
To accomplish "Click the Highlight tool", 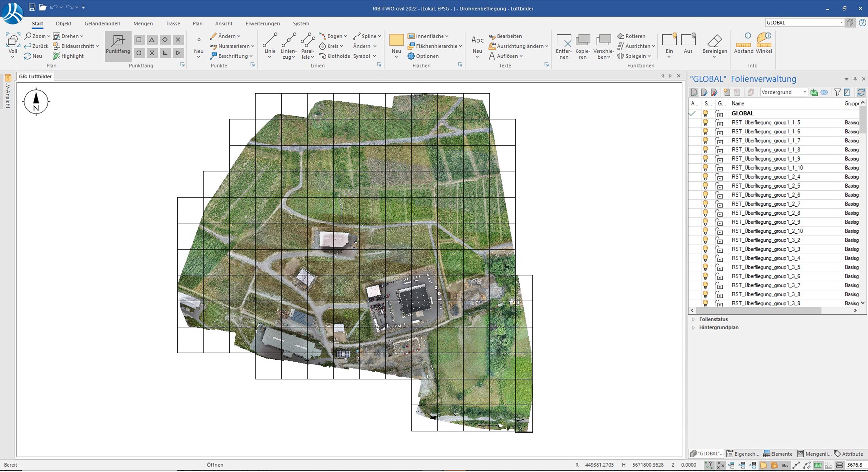I will point(68,56).
